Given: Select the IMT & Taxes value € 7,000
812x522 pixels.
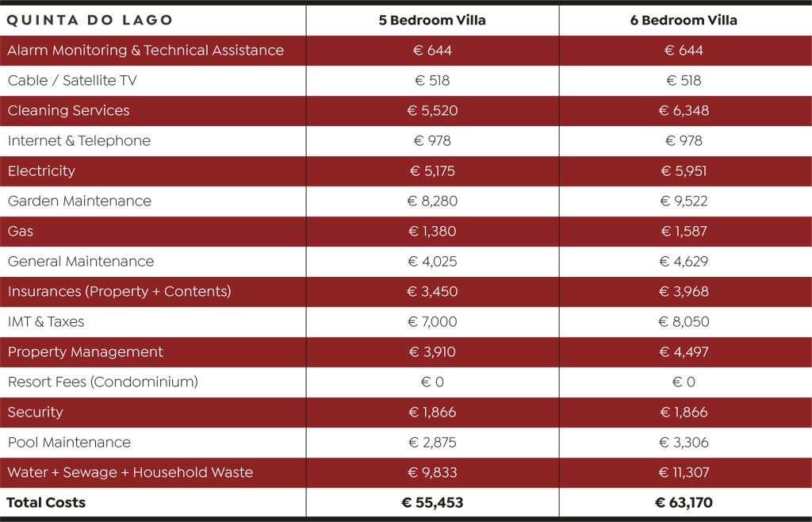Looking at the screenshot, I should (432, 321).
